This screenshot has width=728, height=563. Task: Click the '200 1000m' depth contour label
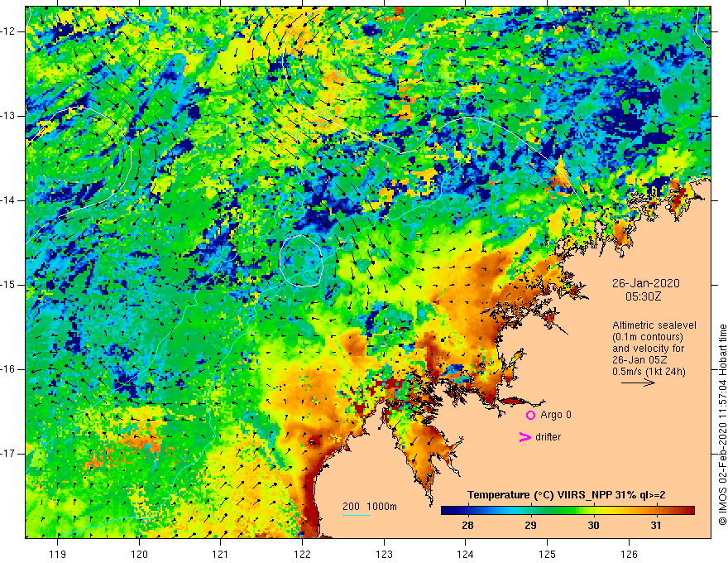tap(370, 507)
